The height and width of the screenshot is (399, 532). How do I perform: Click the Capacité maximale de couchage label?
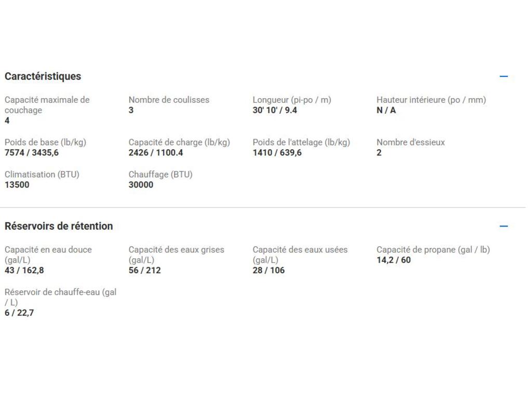(x=47, y=105)
